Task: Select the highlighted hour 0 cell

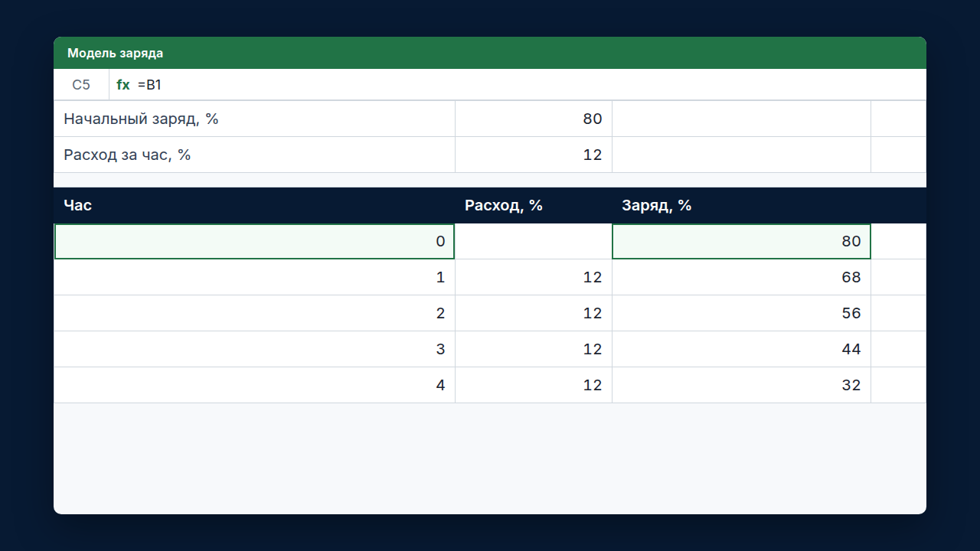Action: tap(255, 241)
